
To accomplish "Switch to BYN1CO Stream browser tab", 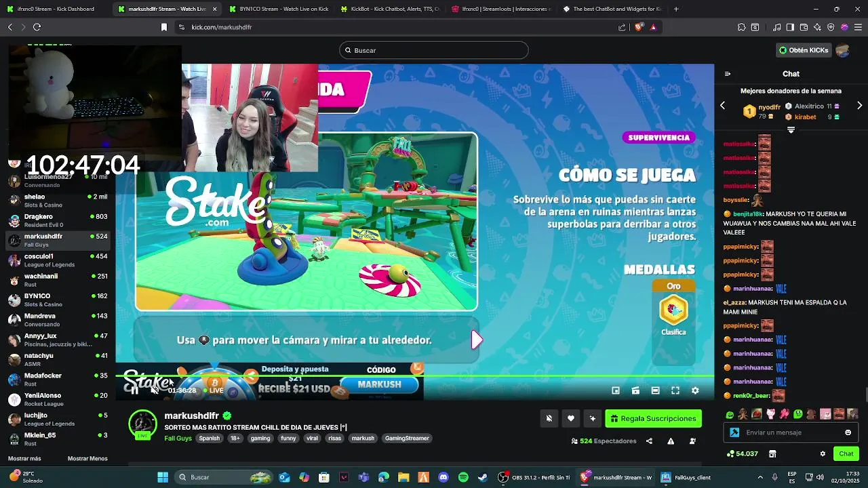I will click(x=278, y=9).
